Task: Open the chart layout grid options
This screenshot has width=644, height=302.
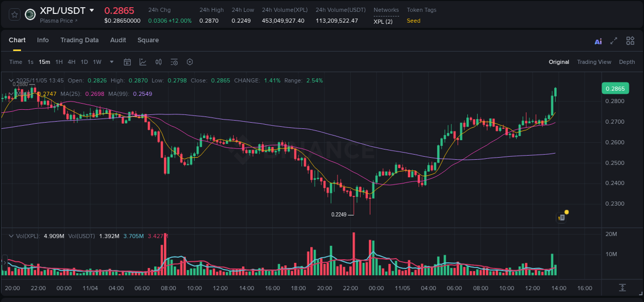Action: click(x=630, y=40)
